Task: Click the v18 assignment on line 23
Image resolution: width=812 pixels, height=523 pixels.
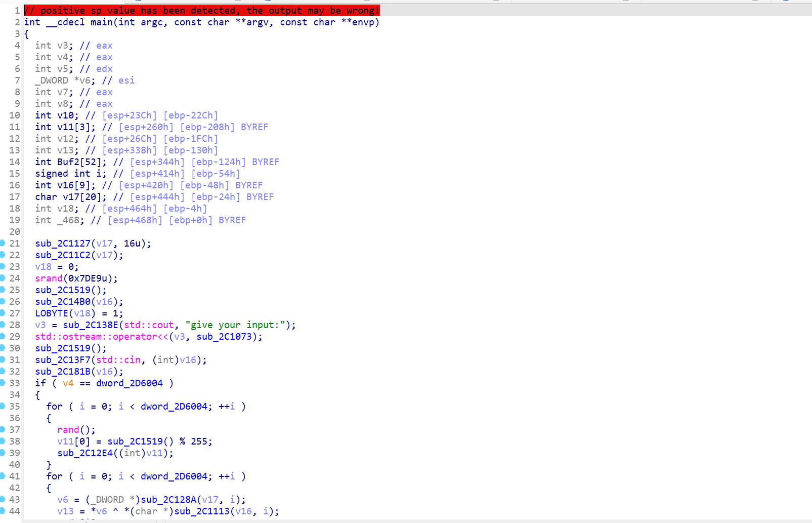Action: (x=43, y=267)
